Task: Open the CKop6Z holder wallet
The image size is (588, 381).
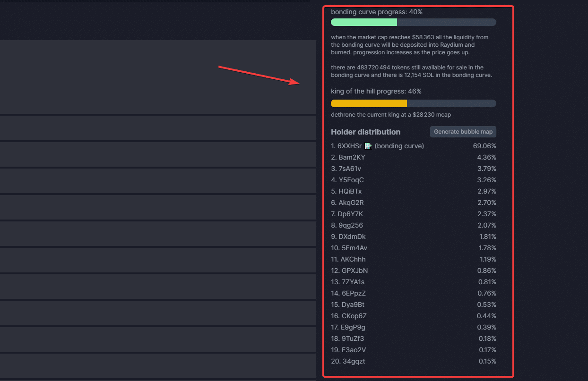Action: pos(354,316)
